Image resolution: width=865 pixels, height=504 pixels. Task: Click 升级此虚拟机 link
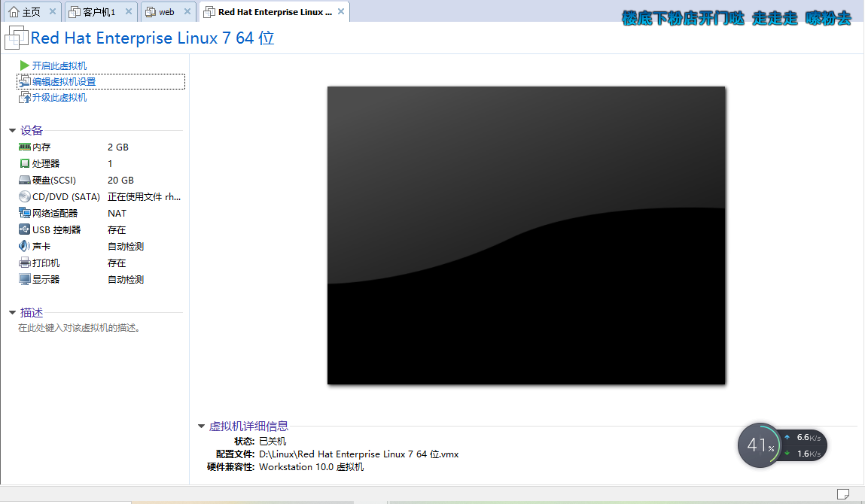click(59, 98)
